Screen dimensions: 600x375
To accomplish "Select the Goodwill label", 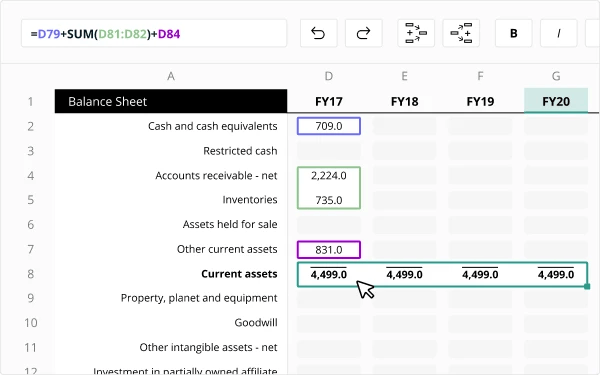I will click(x=256, y=323).
